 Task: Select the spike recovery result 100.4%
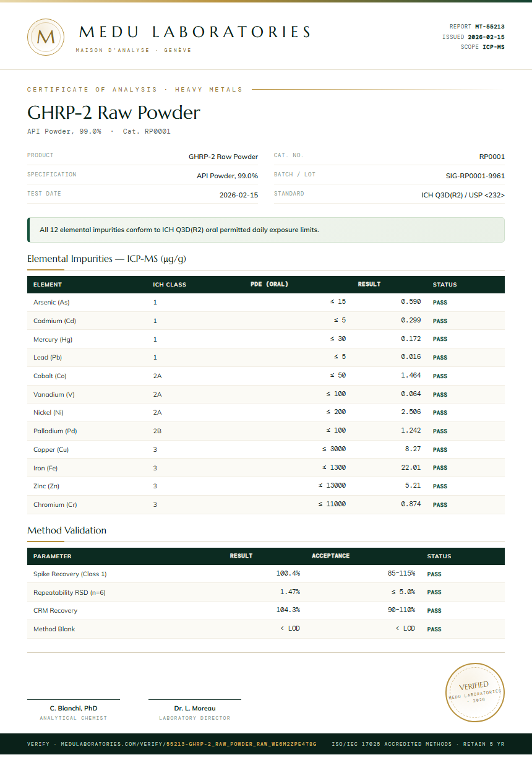pos(288,574)
